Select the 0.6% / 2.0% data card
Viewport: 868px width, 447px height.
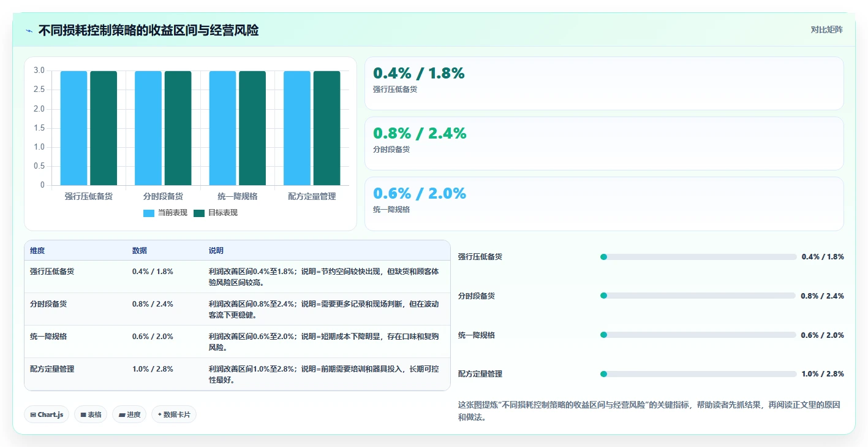(x=604, y=204)
